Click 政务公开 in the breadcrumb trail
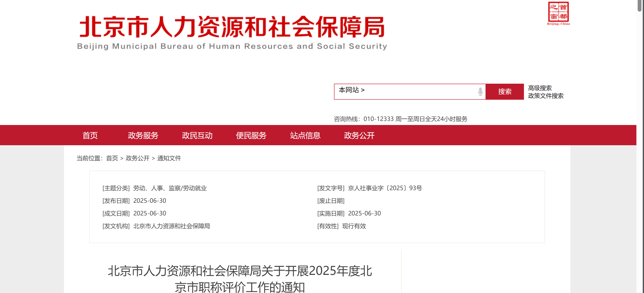 (x=138, y=158)
